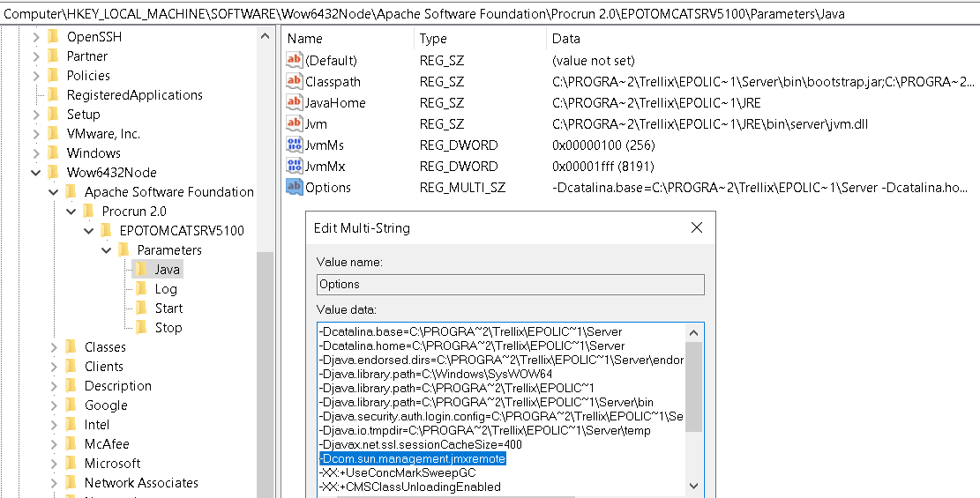Select the OpenSSH folder icon
The width and height of the screenshot is (980, 498).
[x=53, y=36]
